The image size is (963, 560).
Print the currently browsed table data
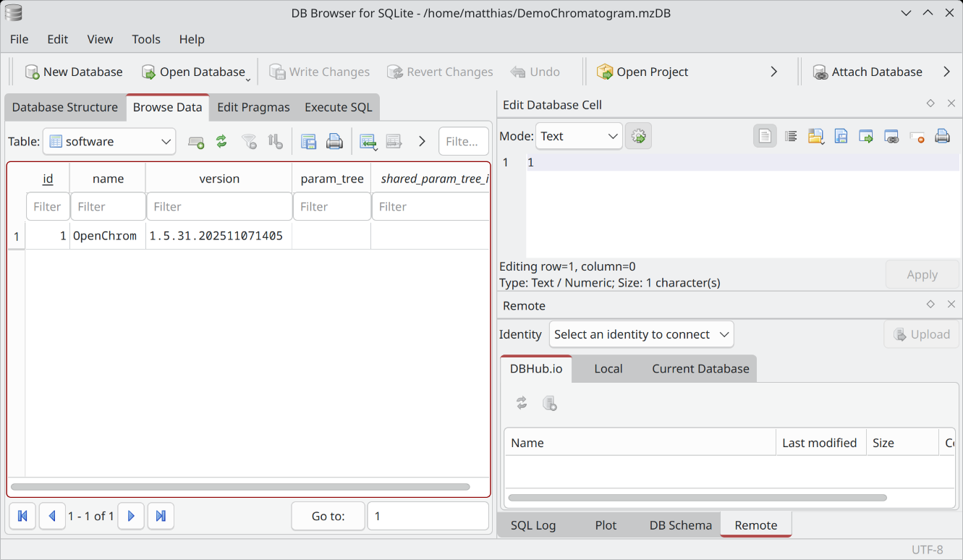click(x=334, y=142)
